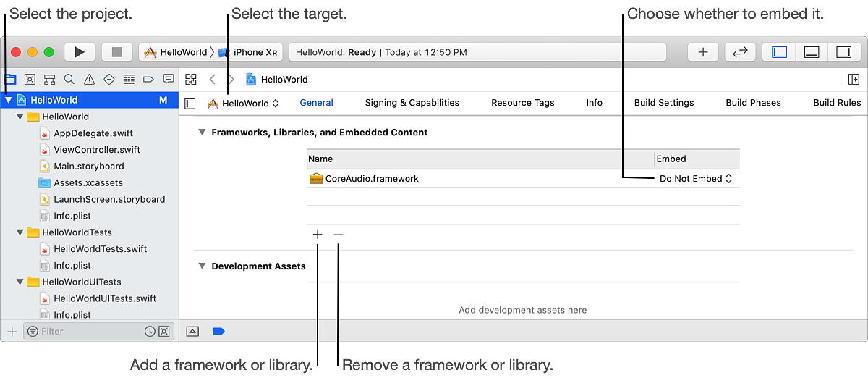Screen dimensions: 868x378
Task: Select ViewController.swift in the navigator
Action: click(96, 150)
